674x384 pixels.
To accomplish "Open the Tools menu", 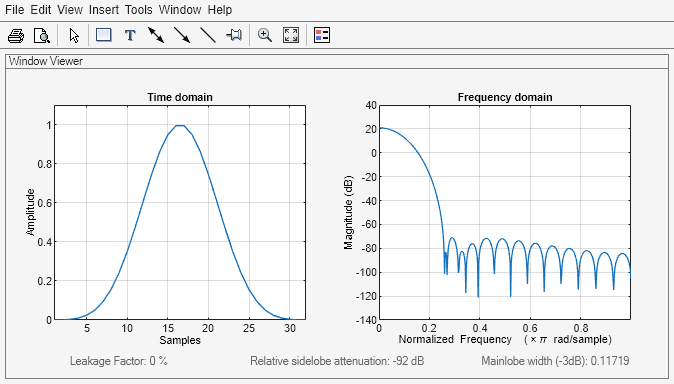I will point(138,9).
